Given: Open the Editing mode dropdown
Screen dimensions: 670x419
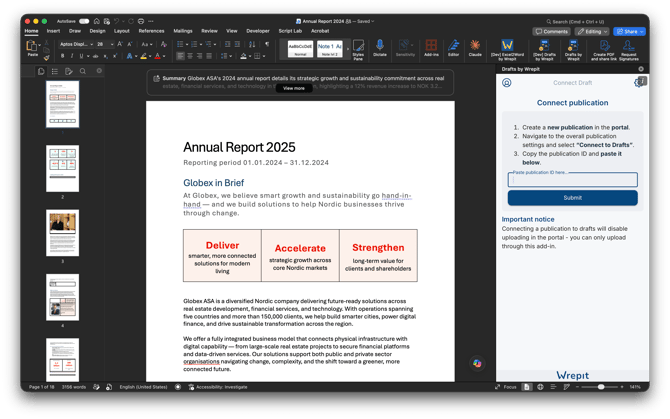Looking at the screenshot, I should coord(592,32).
